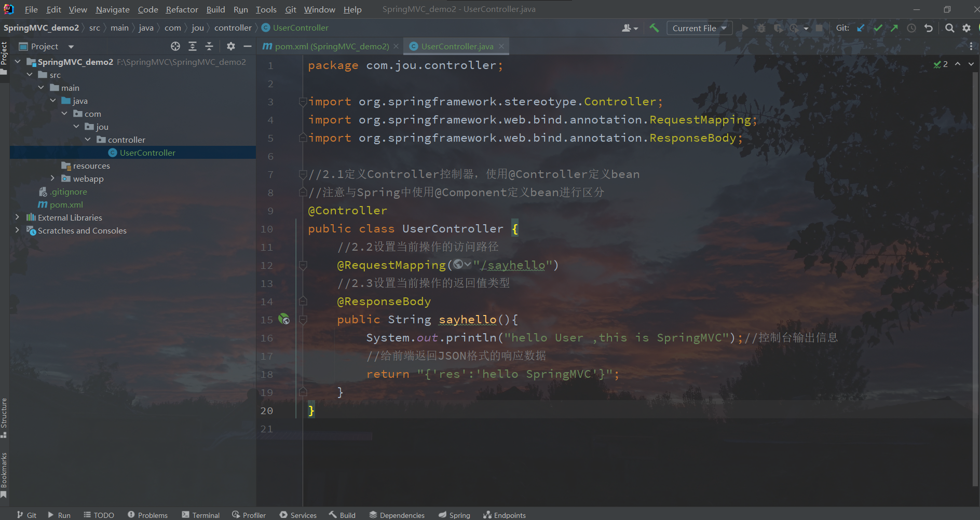Open the Current File run configuration dropdown
Screen dimensions: 980x520
699,28
